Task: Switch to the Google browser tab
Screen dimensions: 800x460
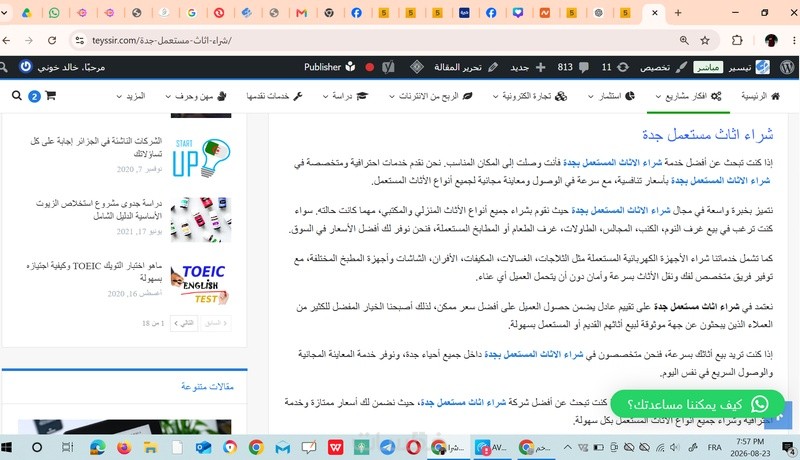Action: (x=192, y=13)
